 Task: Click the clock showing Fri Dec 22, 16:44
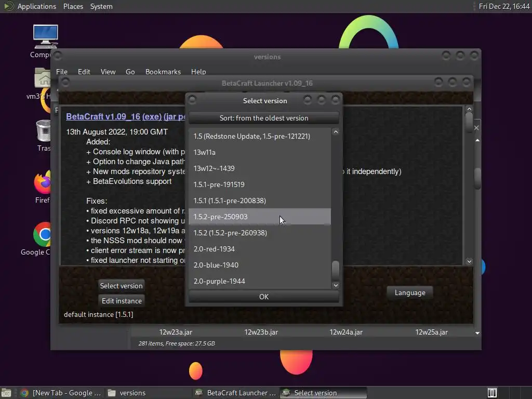[504, 6]
